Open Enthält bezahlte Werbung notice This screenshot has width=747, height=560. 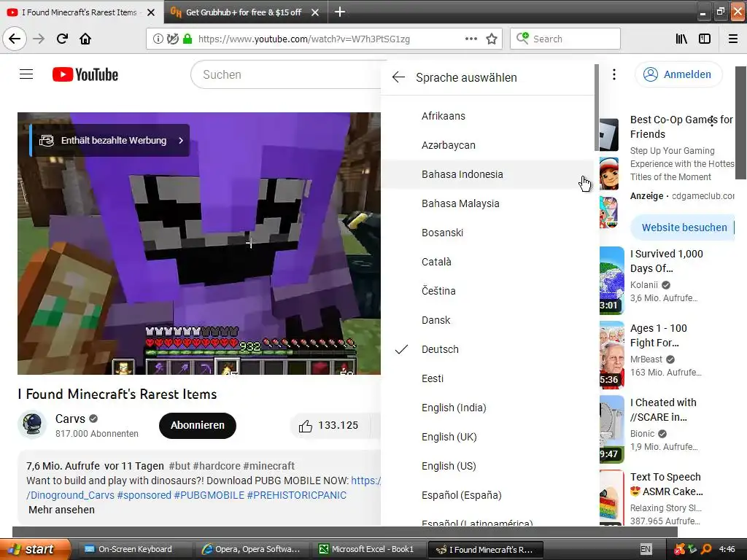click(109, 141)
